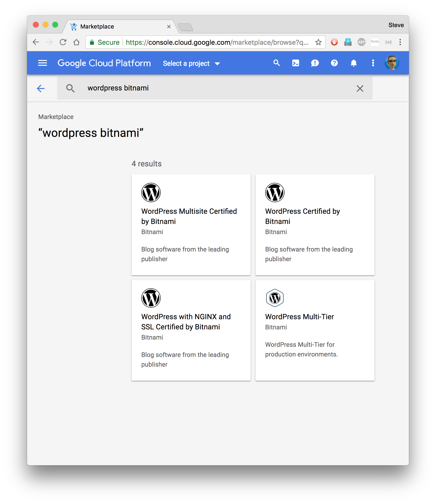
Task: Go back using the blue arrow
Action: (41, 88)
